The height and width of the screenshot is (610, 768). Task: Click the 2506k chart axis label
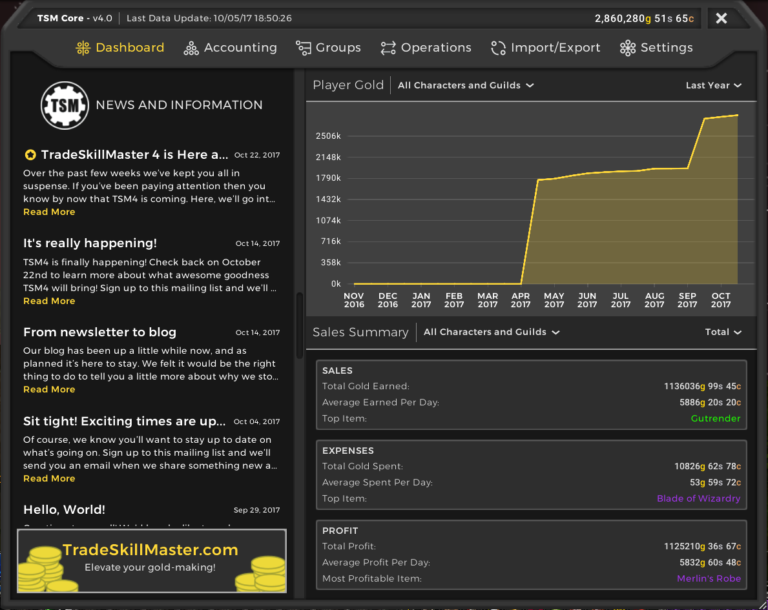[328, 136]
